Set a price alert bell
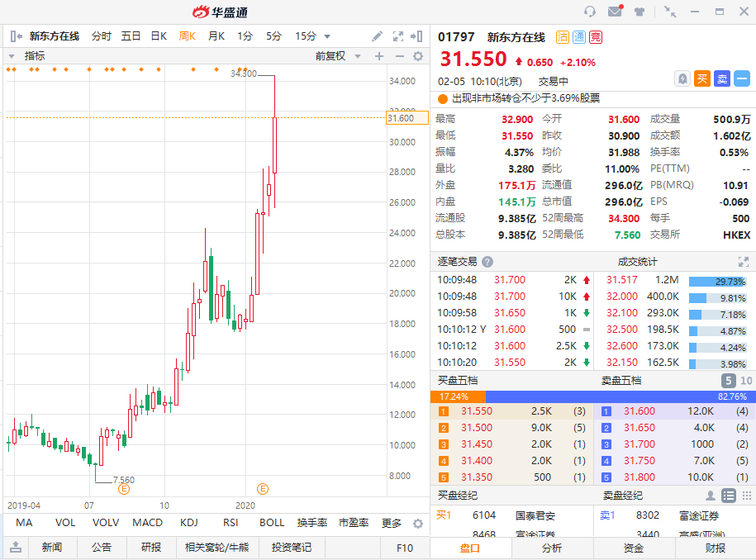 click(682, 78)
